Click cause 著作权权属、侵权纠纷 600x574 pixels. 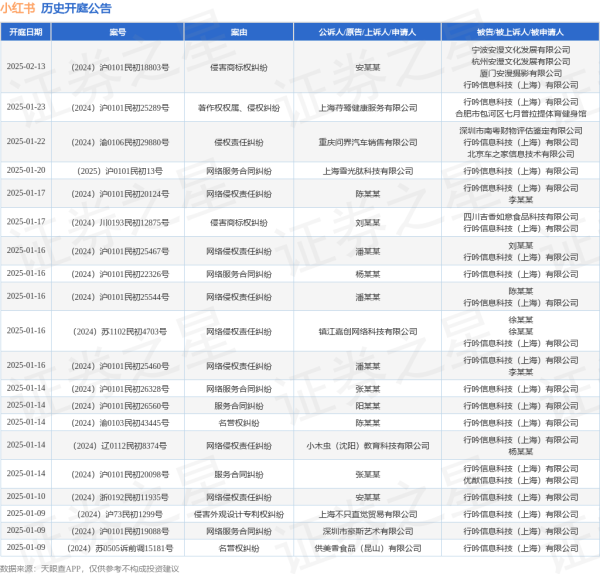point(239,108)
